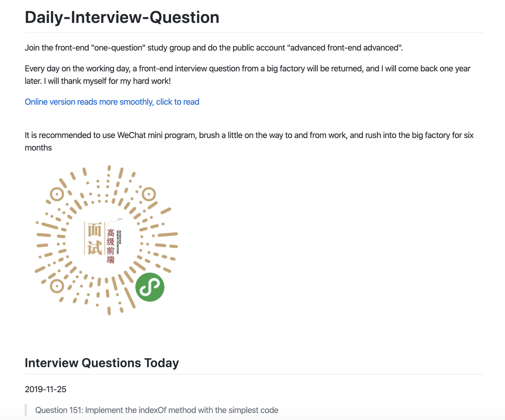Click the "Interview Questions Today" heading

tap(102, 363)
